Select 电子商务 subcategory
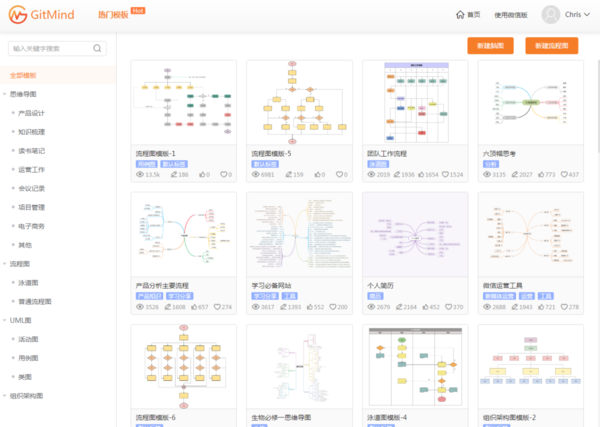 (x=31, y=226)
